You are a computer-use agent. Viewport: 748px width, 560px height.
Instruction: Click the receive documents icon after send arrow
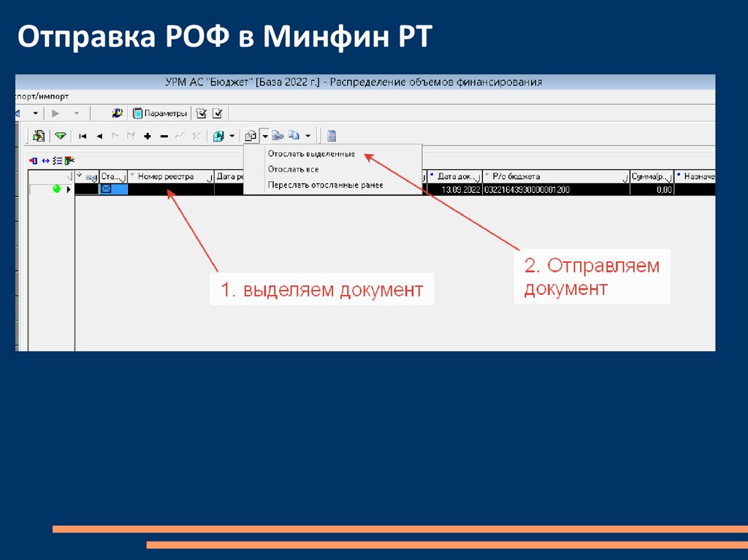[278, 136]
